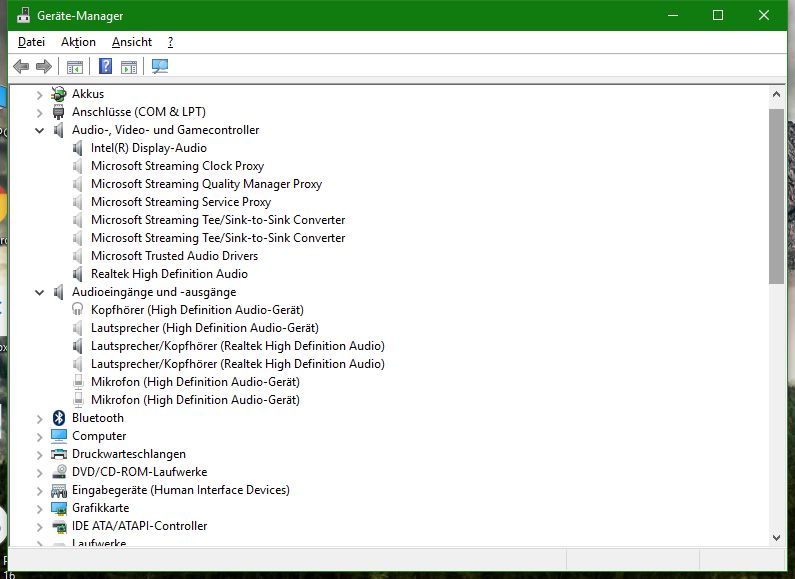Click the Grafikkarte display adapter icon

[x=59, y=508]
